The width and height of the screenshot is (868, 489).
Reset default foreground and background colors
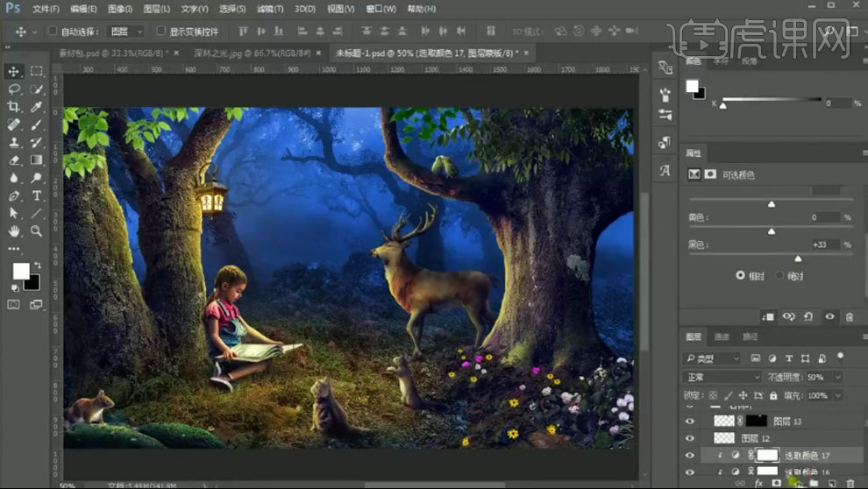(x=15, y=288)
